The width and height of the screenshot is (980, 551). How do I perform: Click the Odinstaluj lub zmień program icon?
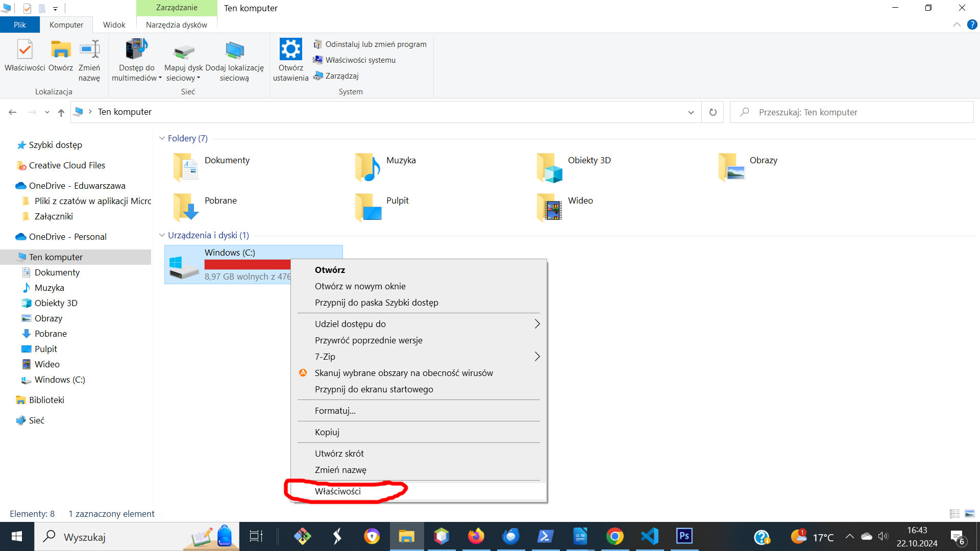coord(317,44)
